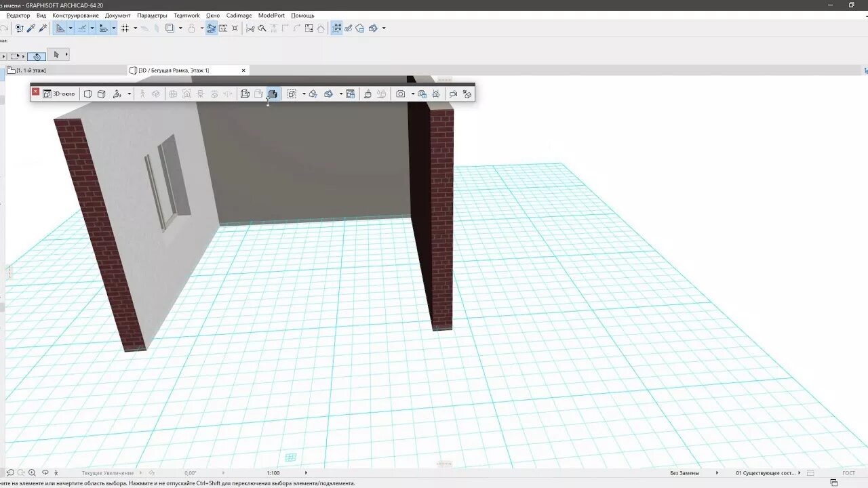This screenshot has height=488, width=868.
Task: Click the paint brush icon in 3D toolbar
Action: tap(368, 94)
